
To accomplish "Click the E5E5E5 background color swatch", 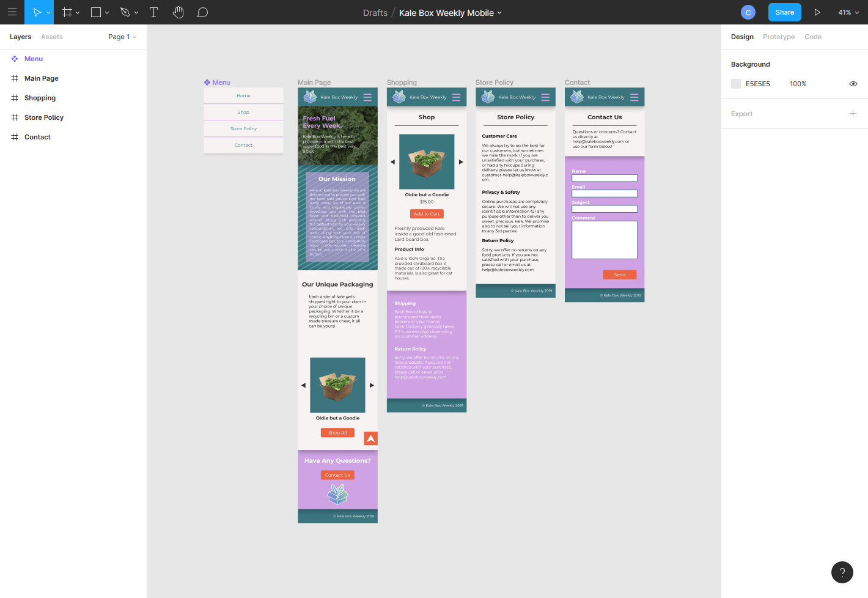I will 736,84.
